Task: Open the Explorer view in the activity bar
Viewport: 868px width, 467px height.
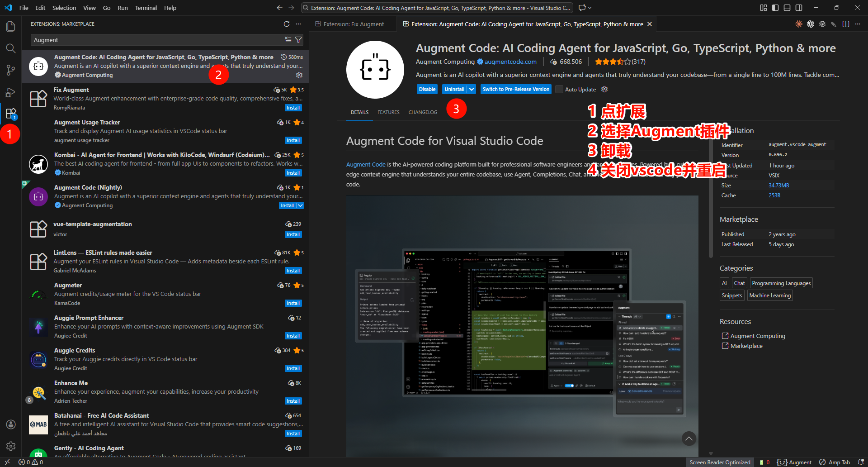Action: pos(11,27)
